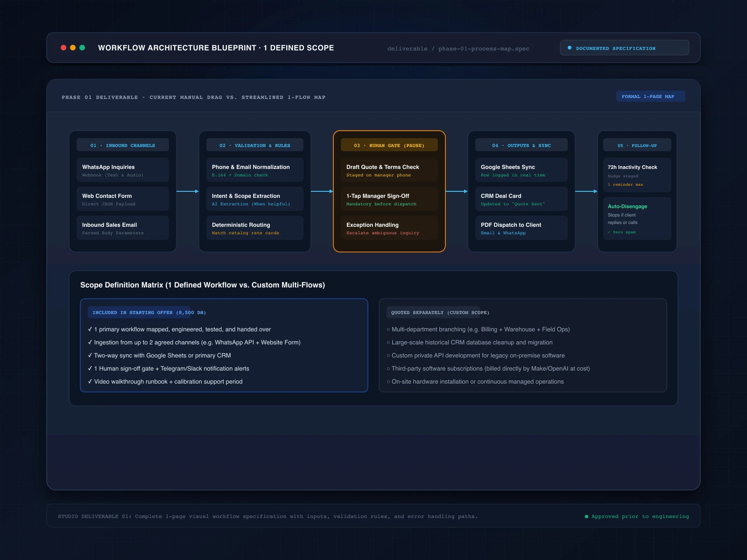Screen dimensions: 747x560
Task: Click the Workflow Architecture Blueprint title
Action: (216, 48)
